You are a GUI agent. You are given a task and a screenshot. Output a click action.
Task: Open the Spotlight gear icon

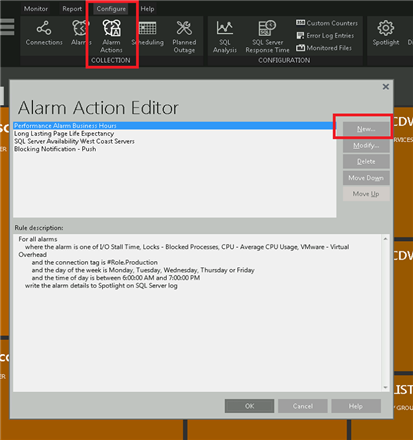point(386,33)
